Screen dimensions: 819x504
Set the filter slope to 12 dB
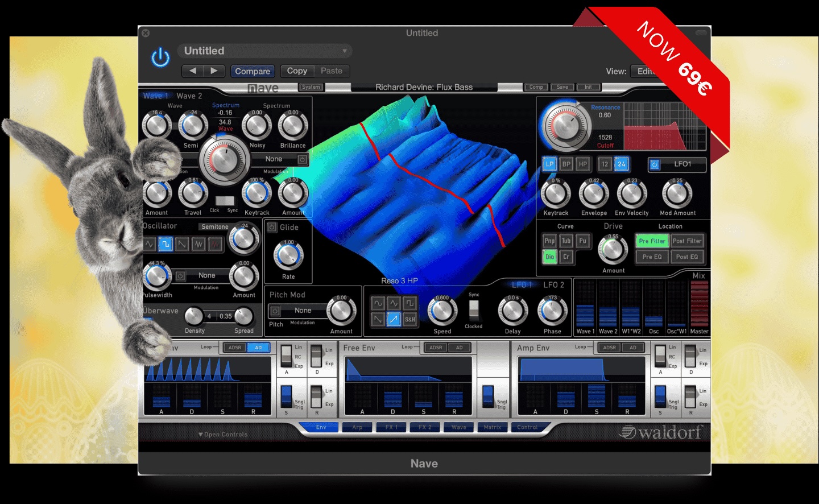pos(605,164)
